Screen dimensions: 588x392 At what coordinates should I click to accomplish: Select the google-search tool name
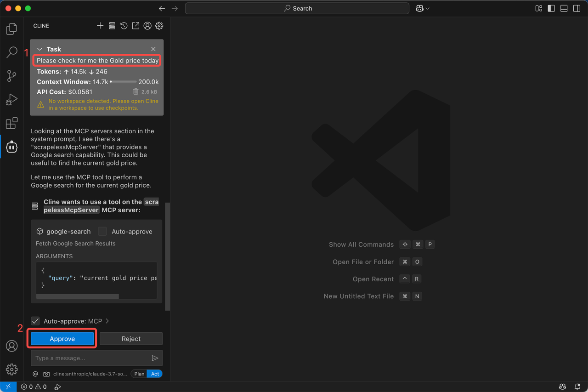click(x=68, y=231)
